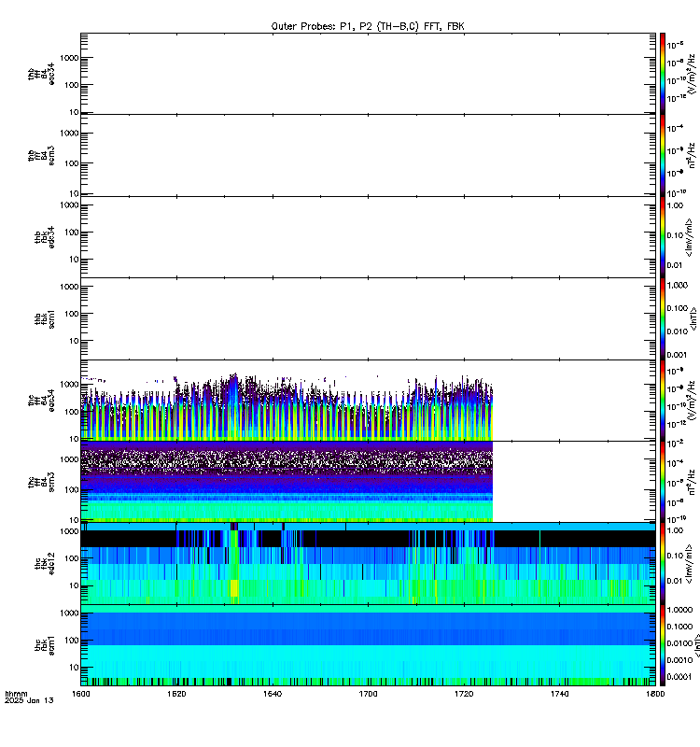Click '0.001' on thb fbk scm1 color scale
This screenshot has width=700, height=747.
[678, 355]
